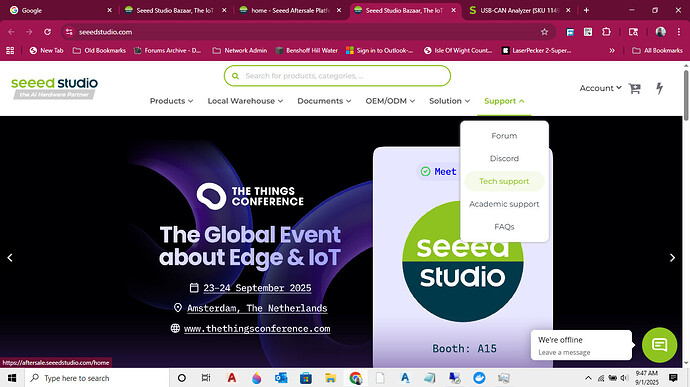690x387 pixels.
Task: Click the Seeed Studio logo
Action: 55,88
